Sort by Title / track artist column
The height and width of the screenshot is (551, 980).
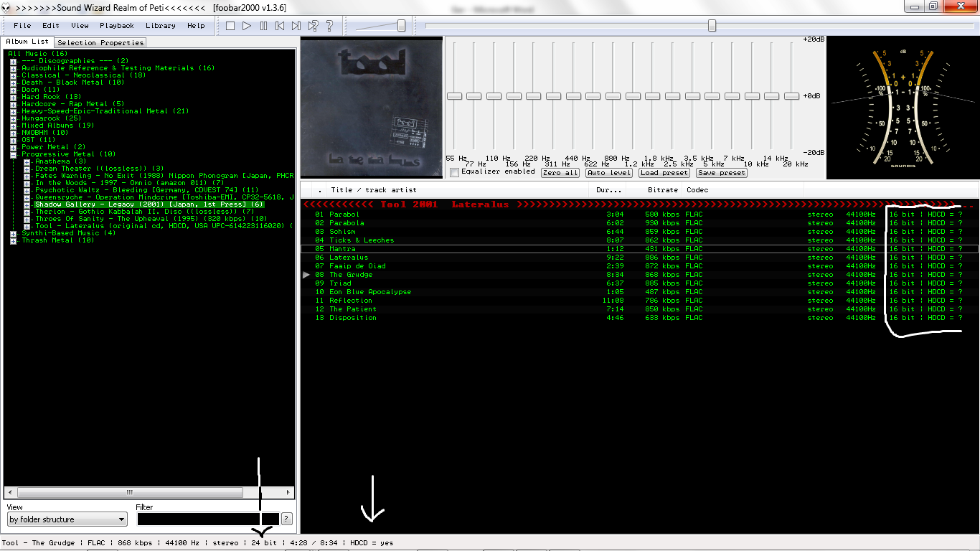pyautogui.click(x=458, y=190)
